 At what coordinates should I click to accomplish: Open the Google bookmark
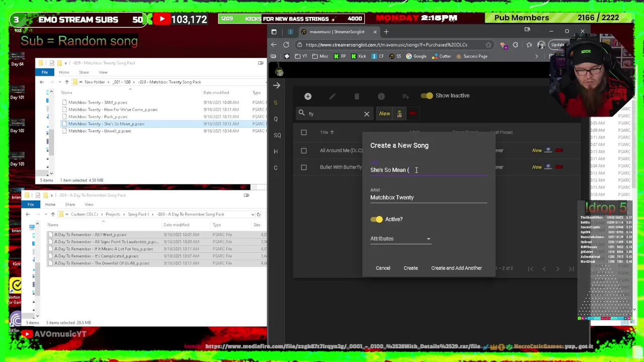[417, 56]
